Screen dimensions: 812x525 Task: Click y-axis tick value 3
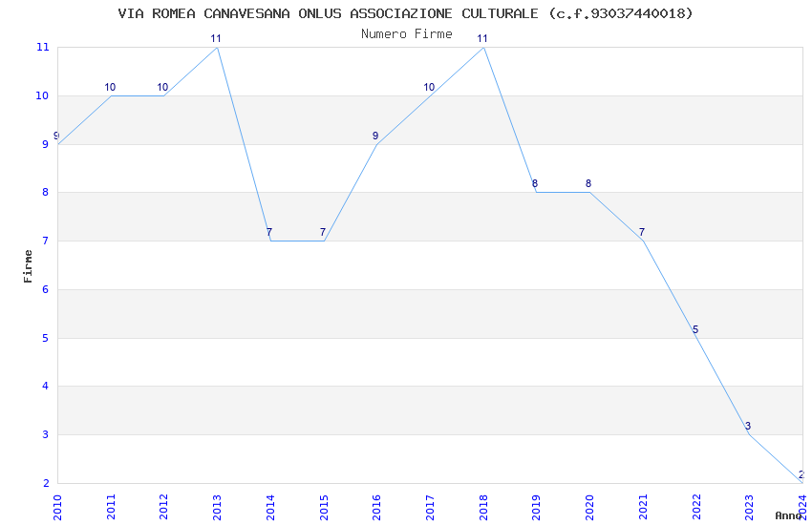click(46, 434)
